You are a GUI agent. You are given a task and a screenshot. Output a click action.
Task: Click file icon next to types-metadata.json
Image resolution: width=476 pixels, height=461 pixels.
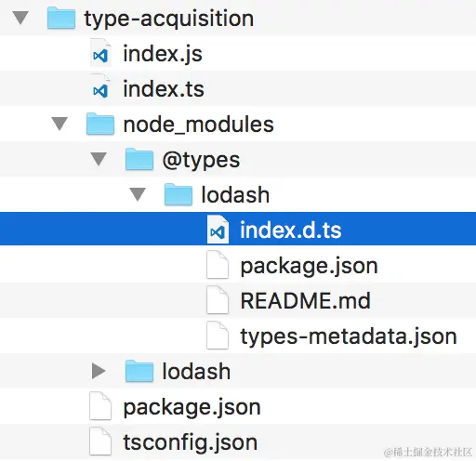218,336
